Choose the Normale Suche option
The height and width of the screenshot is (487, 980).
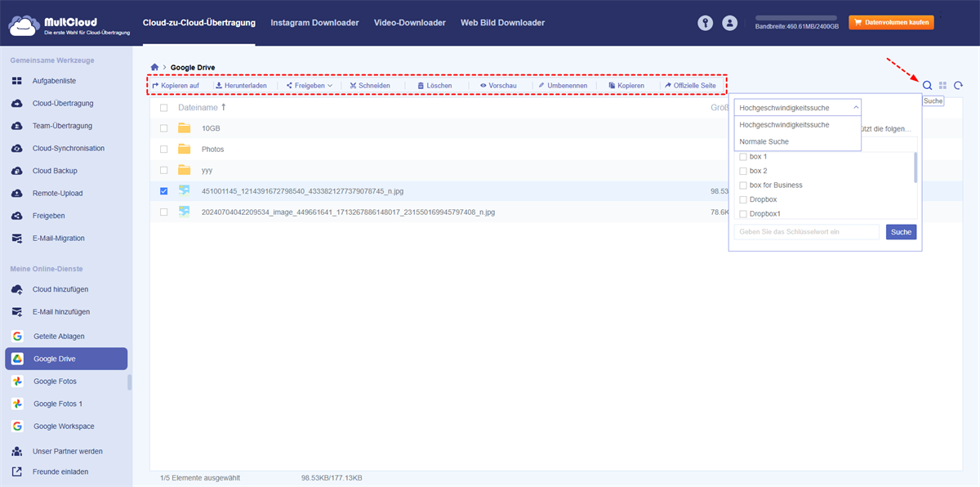(798, 141)
